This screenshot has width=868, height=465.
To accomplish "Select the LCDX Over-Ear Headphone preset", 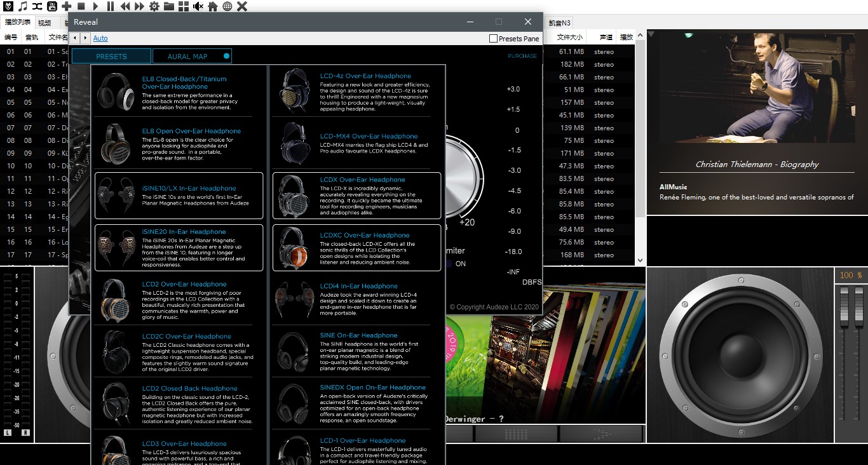I will pos(356,196).
